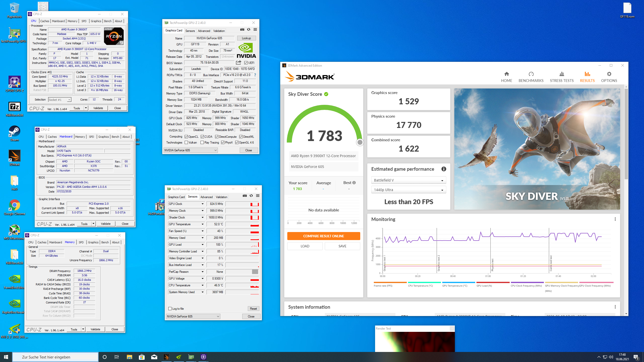This screenshot has width=644, height=362.
Task: Toggle the OpenCL checkbox in GPU-Z
Action: tap(186, 137)
